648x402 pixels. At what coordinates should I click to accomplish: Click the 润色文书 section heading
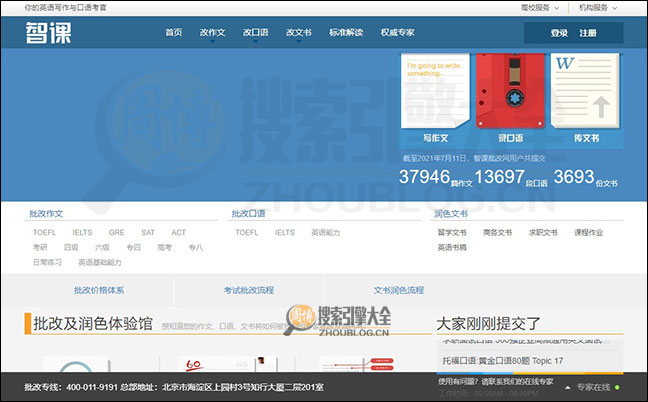(450, 214)
